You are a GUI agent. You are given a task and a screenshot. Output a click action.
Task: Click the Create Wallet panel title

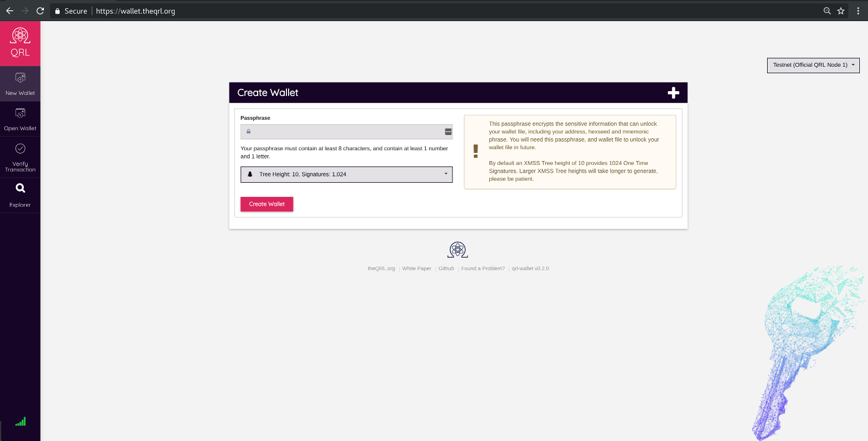[x=268, y=93]
